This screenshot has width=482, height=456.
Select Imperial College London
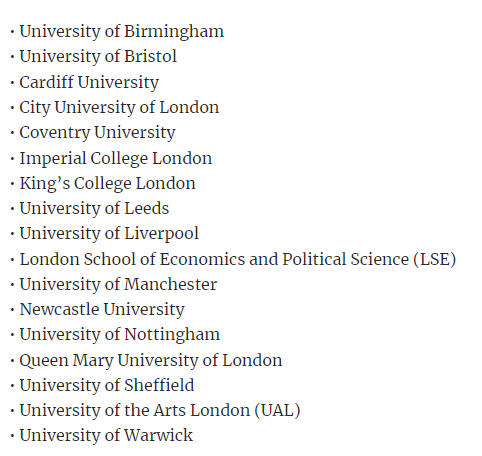coord(116,159)
